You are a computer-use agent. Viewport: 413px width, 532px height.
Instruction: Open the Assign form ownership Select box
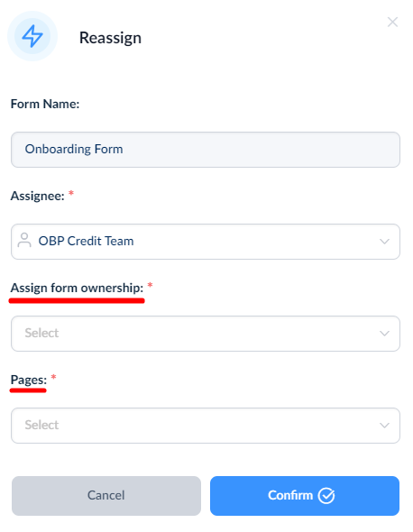tap(206, 334)
